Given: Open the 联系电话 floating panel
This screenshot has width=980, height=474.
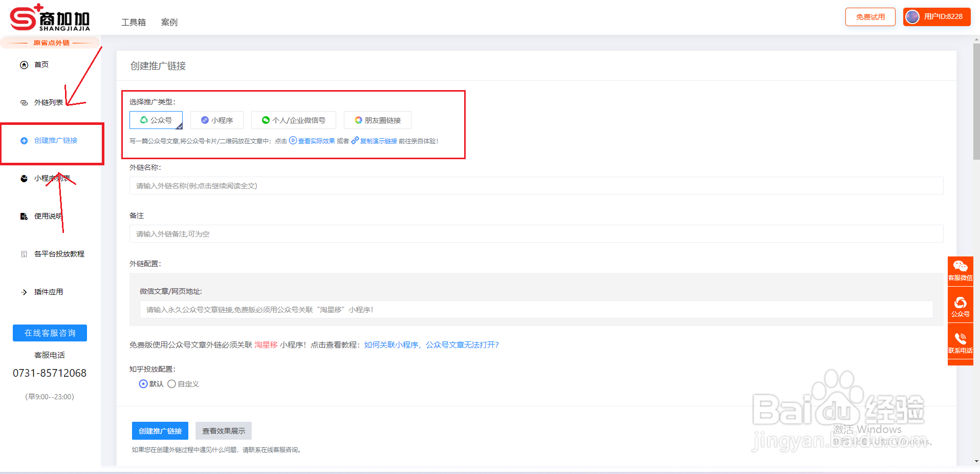Looking at the screenshot, I should 960,341.
